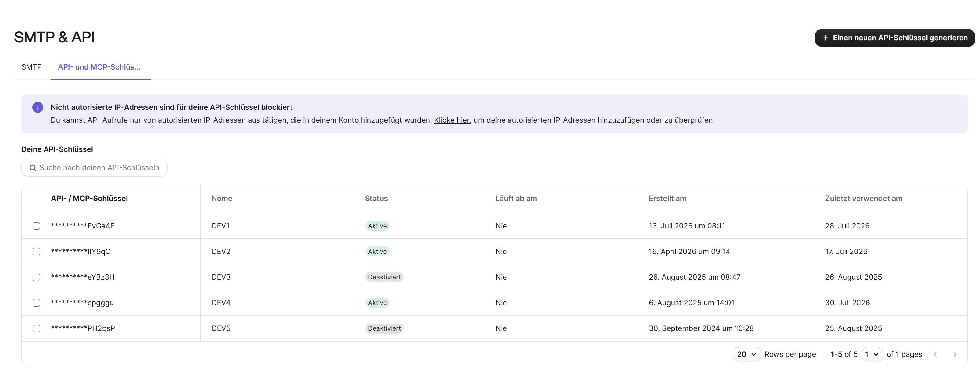Click the Nie expiry cell for DEV1
Viewport: 980px width, 380px height.
[x=501, y=226]
